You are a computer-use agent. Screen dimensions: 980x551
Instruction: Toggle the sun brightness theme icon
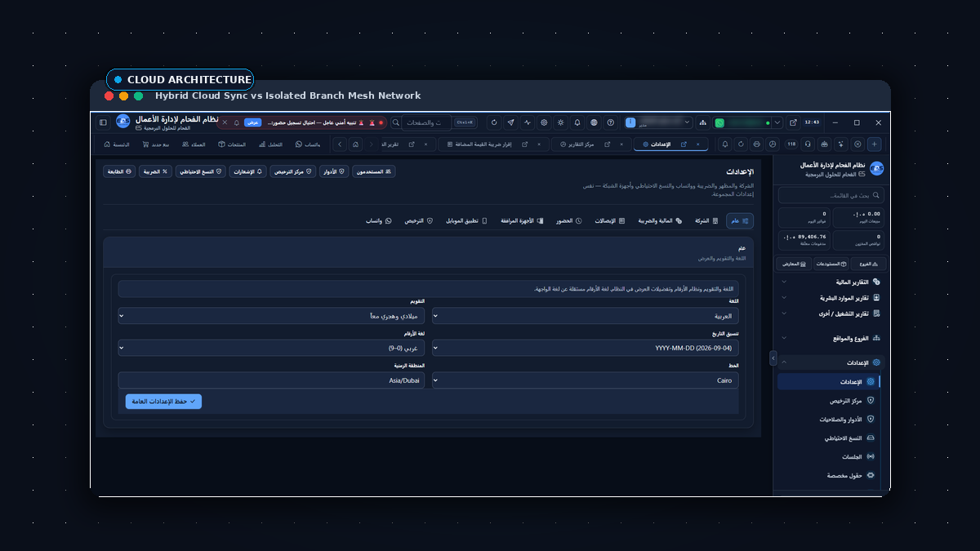click(560, 122)
